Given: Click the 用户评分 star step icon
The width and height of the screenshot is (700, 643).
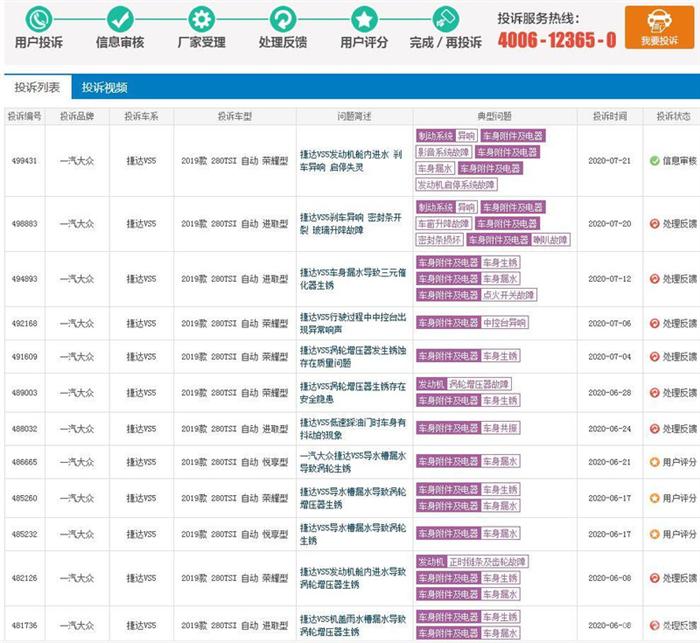Looking at the screenshot, I should [x=364, y=19].
